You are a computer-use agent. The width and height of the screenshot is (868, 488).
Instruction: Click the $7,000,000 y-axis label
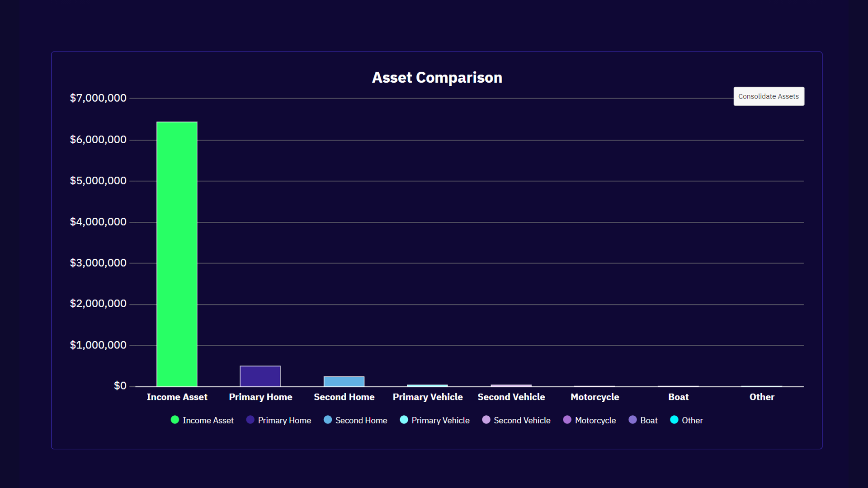(x=98, y=98)
